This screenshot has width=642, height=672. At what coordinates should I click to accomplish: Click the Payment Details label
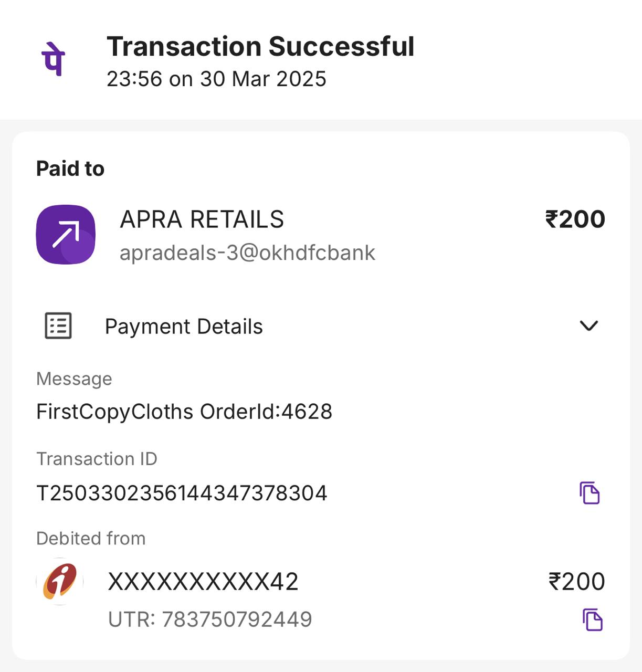coord(184,327)
